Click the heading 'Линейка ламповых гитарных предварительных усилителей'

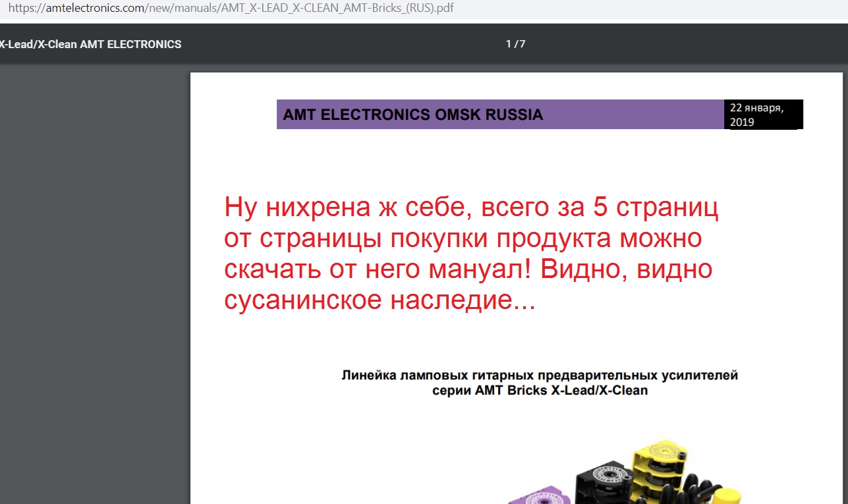540,376
